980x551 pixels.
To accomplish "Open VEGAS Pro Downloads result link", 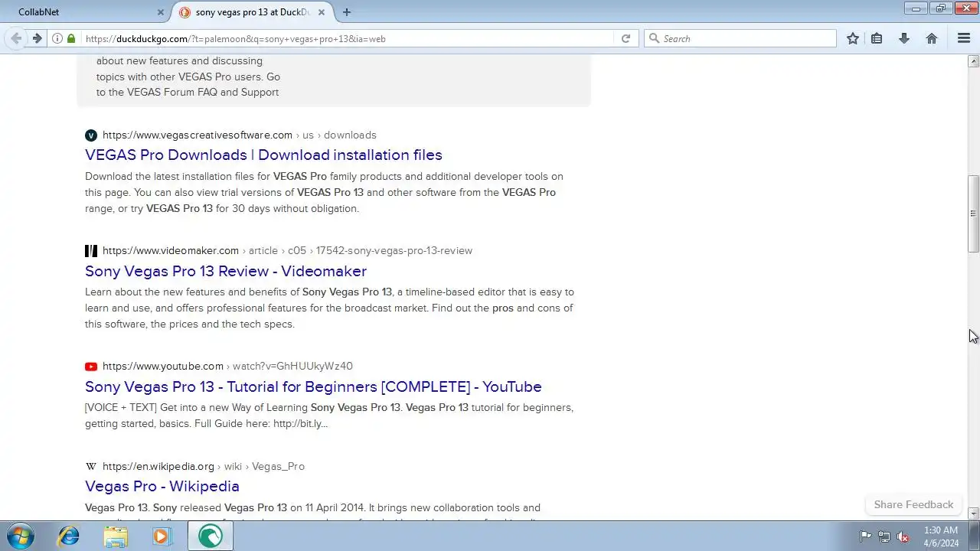I will pyautogui.click(x=263, y=155).
